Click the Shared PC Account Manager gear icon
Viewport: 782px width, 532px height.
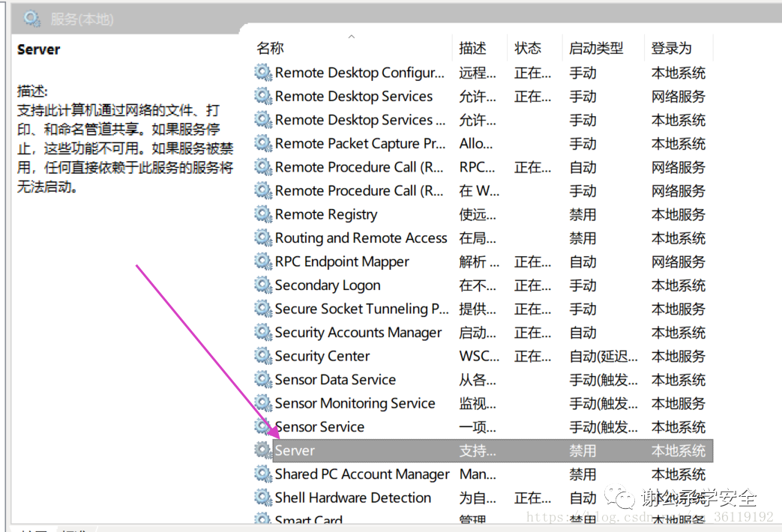click(x=263, y=474)
